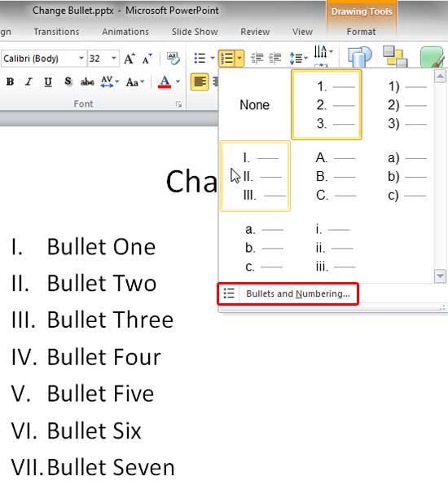The image size is (448, 485).
Task: Open font size 32 dropdown
Action: [114, 58]
